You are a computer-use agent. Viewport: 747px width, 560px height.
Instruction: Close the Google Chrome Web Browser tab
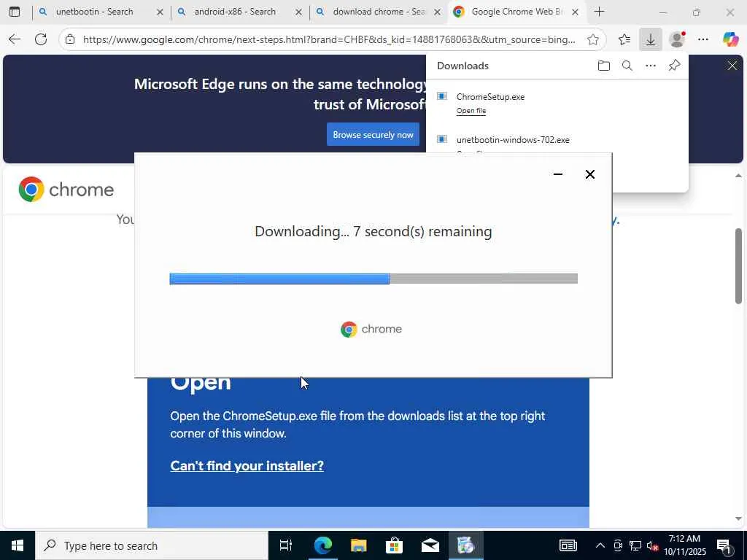[575, 12]
